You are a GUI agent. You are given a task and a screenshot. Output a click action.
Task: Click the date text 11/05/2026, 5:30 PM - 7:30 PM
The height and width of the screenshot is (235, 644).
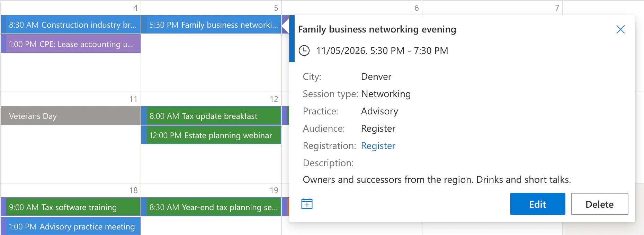(382, 51)
